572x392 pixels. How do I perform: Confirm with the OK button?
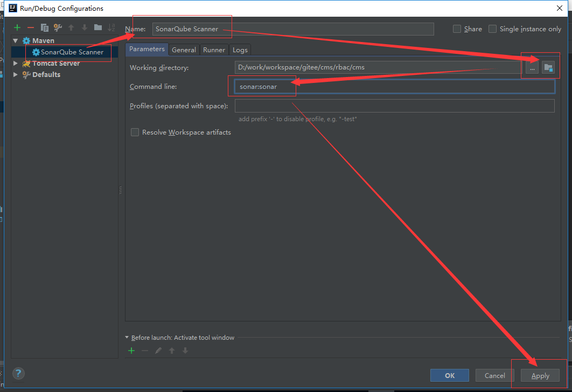tap(449, 375)
